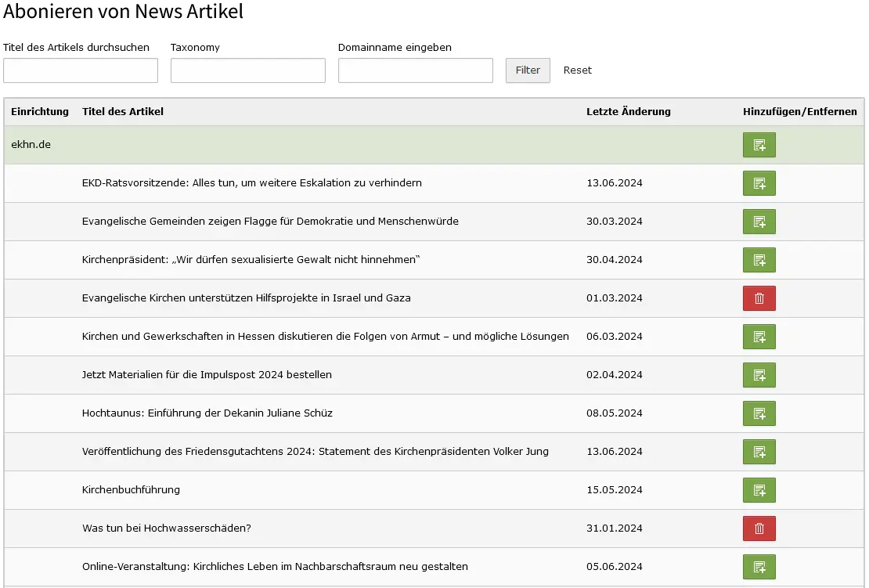Add Kirchen und Gewerkschaften in Hessen article
Screen dimensions: 869x588
click(x=759, y=337)
